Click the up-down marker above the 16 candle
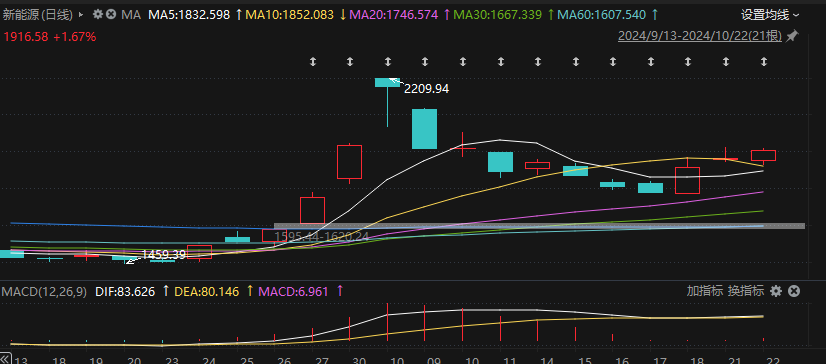This screenshot has height=364, width=826. (x=613, y=62)
